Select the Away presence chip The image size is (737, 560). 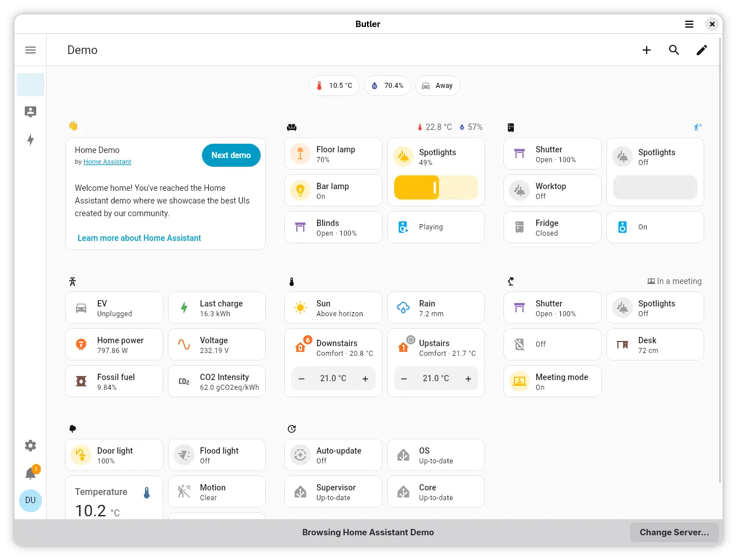437,86
